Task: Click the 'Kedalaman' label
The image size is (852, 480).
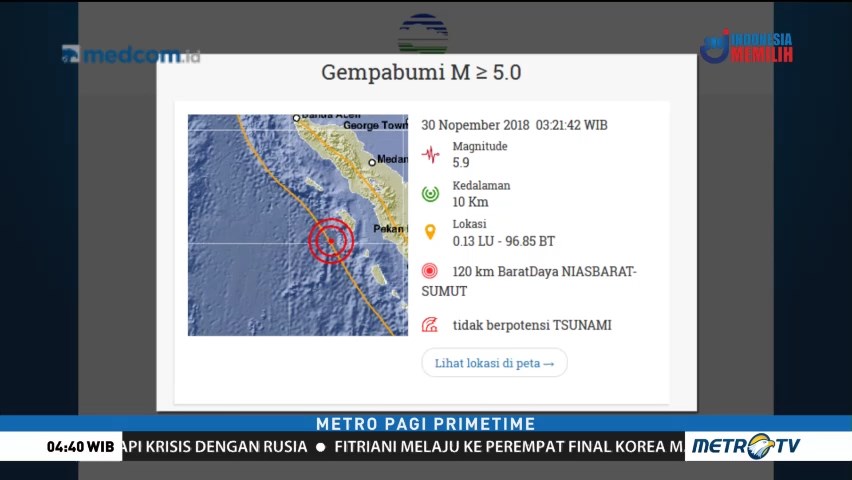Action: 481,185
